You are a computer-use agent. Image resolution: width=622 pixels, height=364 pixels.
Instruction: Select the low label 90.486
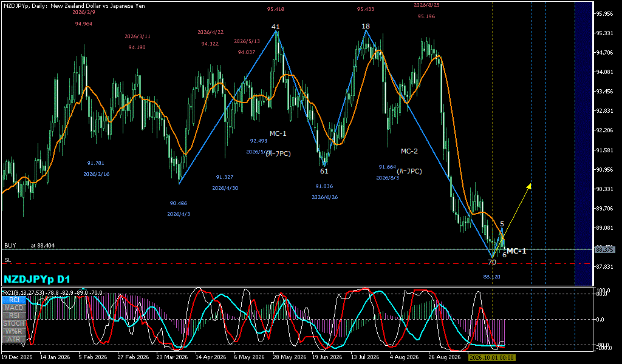tap(178, 203)
